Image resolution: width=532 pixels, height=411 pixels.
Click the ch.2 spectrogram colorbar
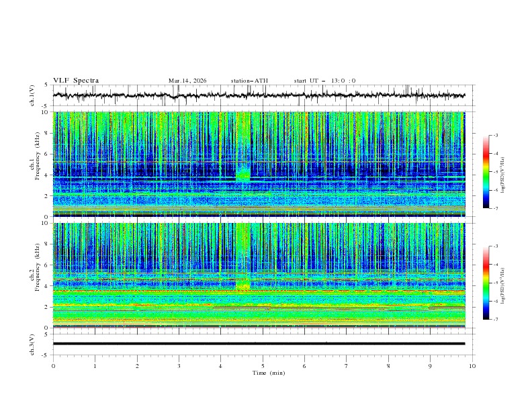pyautogui.click(x=486, y=283)
